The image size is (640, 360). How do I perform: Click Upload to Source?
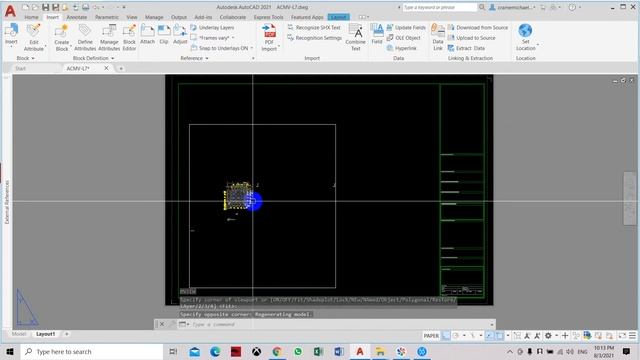(x=471, y=38)
